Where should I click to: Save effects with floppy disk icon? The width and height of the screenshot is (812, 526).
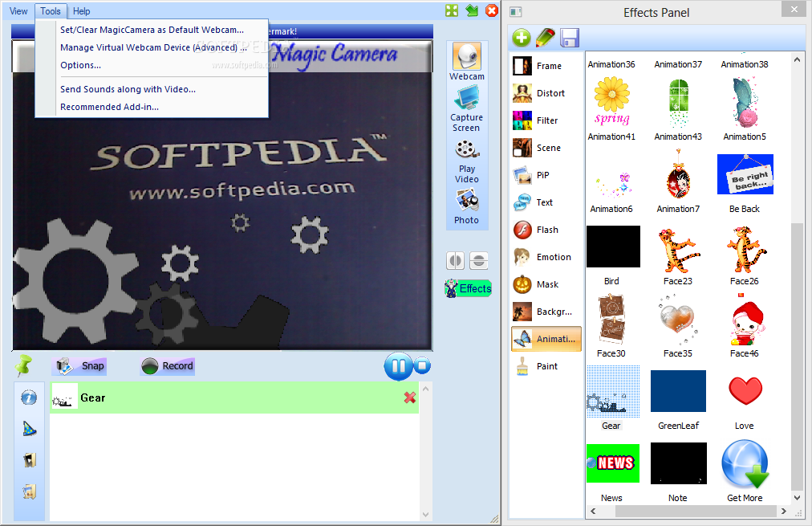569,37
